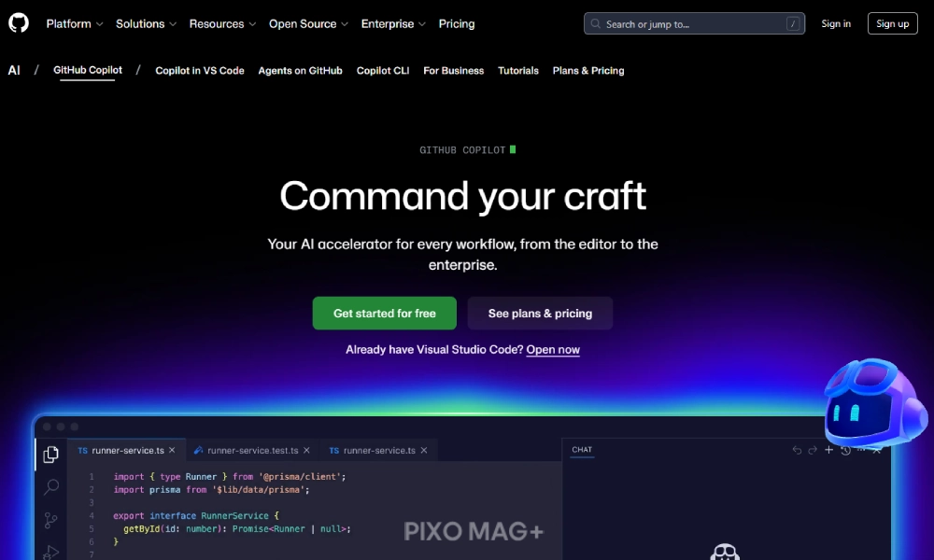Expand the Enterprise dropdown menu
This screenshot has height=560, width=934.
coord(393,24)
